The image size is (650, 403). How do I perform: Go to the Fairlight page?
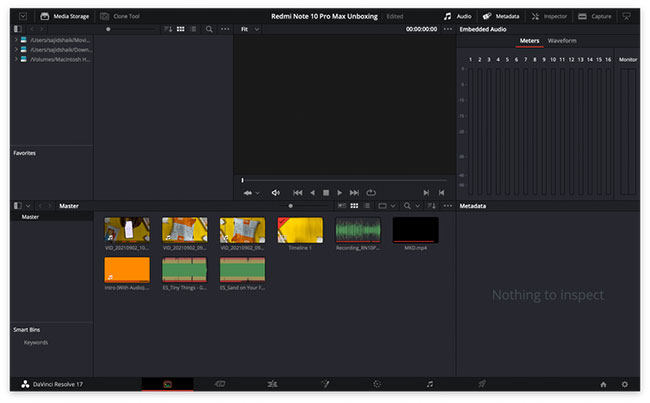tap(430, 384)
